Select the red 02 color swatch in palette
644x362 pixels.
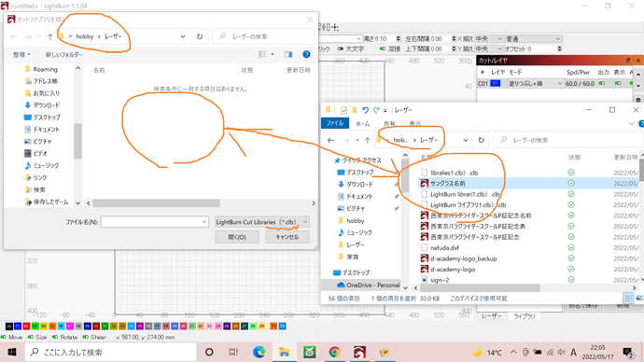pos(26,326)
